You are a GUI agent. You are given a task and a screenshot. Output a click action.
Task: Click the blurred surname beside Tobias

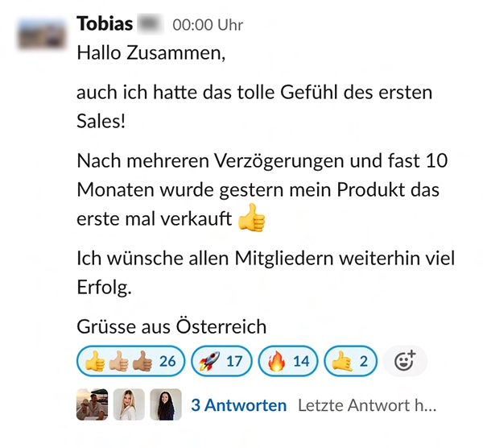pyautogui.click(x=151, y=24)
